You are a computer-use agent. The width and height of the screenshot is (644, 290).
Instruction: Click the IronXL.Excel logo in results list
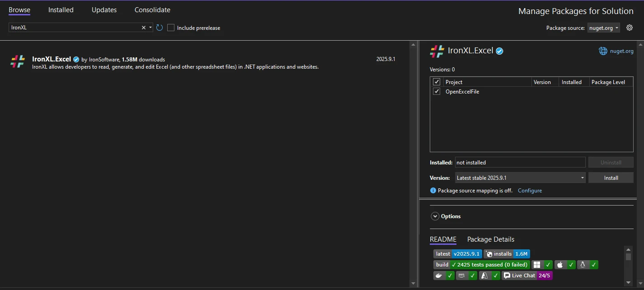click(x=18, y=61)
